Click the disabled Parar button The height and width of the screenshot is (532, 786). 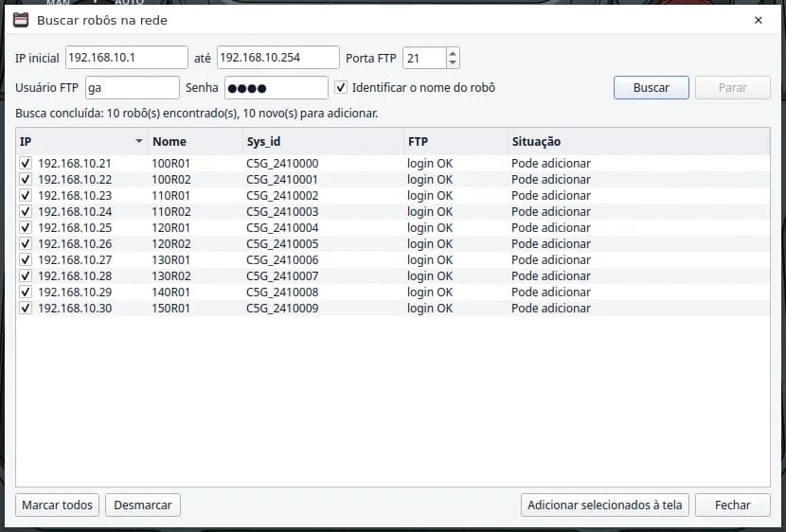tap(732, 88)
